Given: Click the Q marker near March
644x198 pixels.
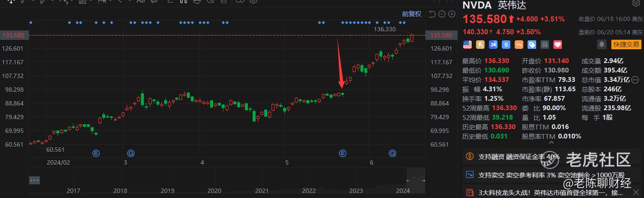Looking at the screenshot, I should tap(131, 153).
